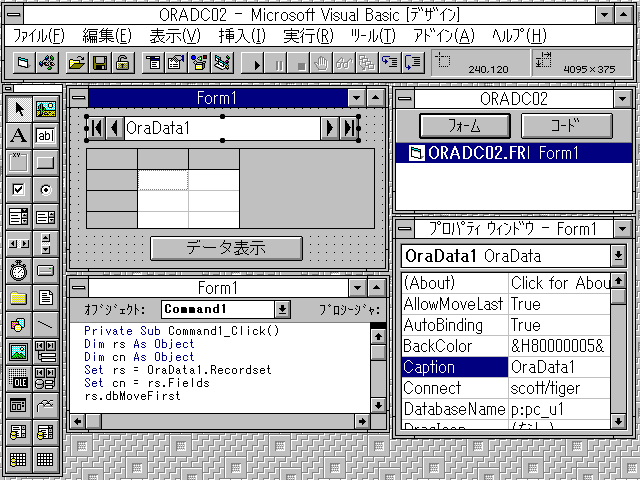Expand the OraData1 object list in the properties window
640x480 pixels.
(619, 255)
